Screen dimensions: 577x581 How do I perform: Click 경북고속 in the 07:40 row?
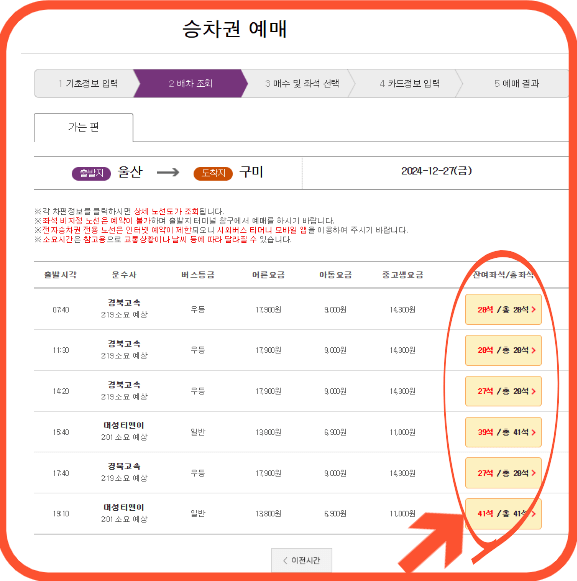click(124, 303)
